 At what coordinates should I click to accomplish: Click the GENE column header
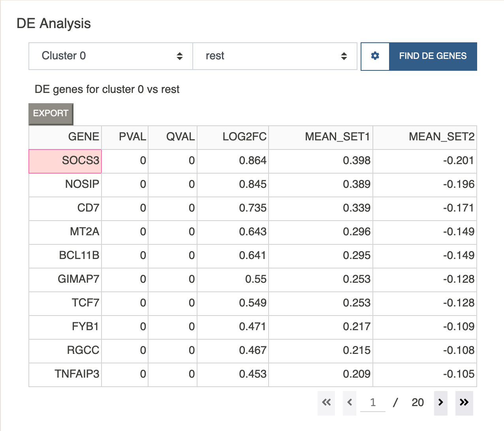(65, 137)
